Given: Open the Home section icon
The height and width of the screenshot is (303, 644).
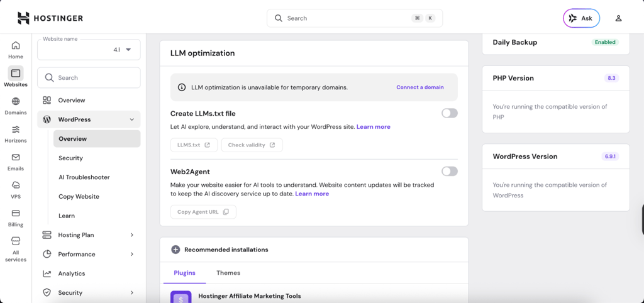Looking at the screenshot, I should tap(16, 45).
